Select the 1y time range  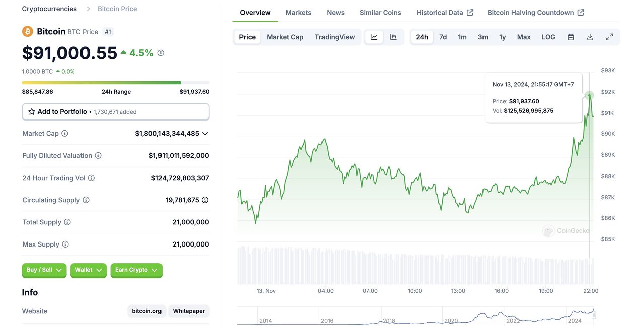(x=503, y=37)
